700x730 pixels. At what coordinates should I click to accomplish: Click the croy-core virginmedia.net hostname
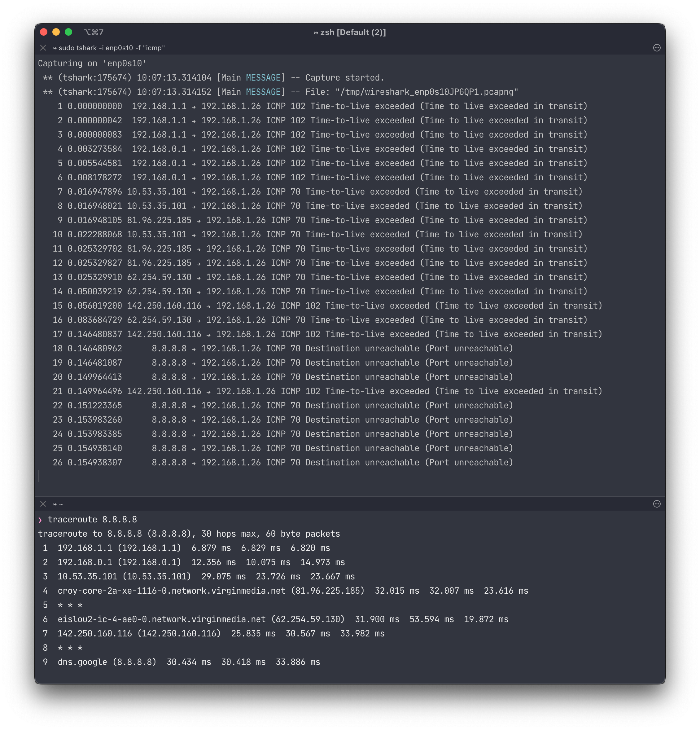click(171, 591)
